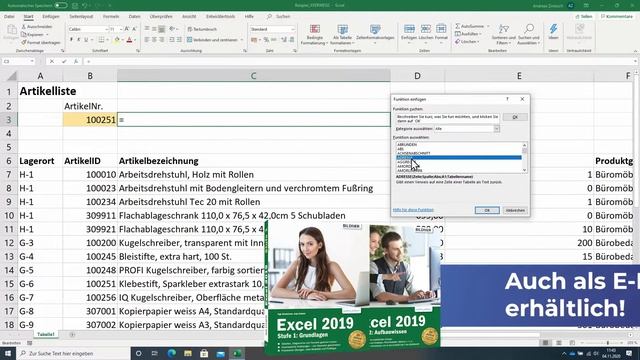
Task: Open the font name dropdown
Action: tap(107, 29)
